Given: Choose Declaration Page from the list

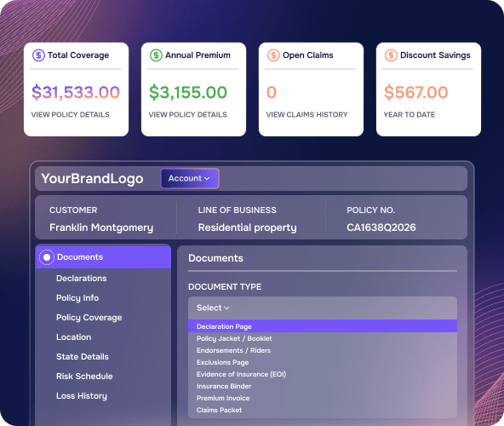Looking at the screenshot, I should 323,326.
